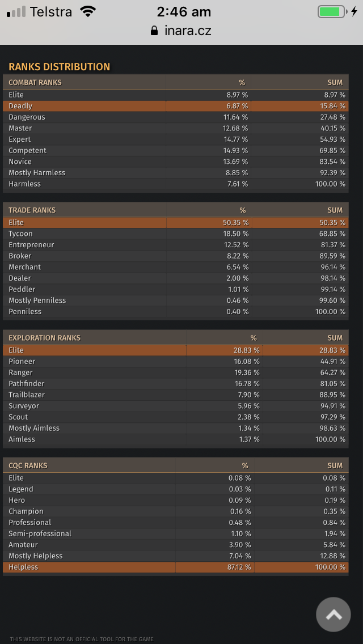Tap the 2:46 am clock
Viewport: 363px width, 644px height.
184,12
